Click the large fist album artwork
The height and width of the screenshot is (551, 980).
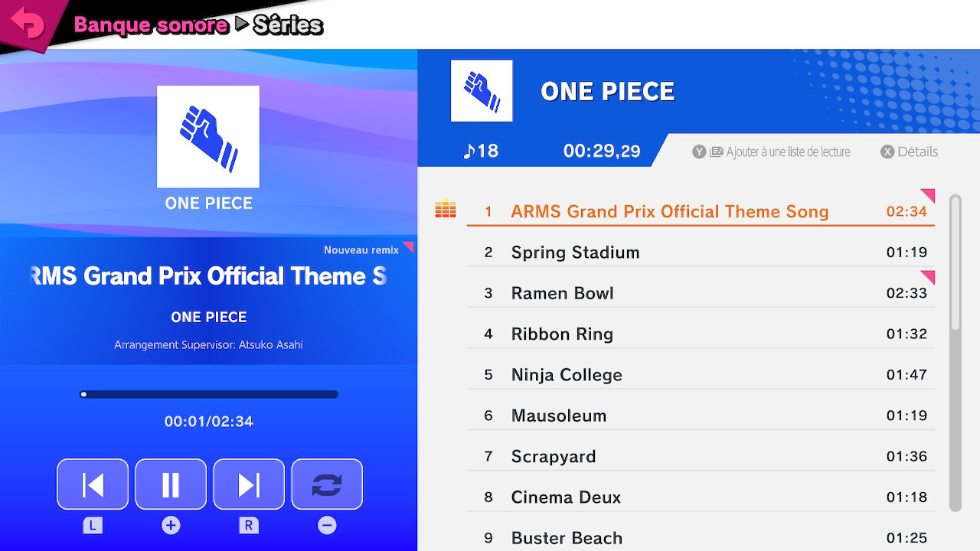(x=208, y=137)
